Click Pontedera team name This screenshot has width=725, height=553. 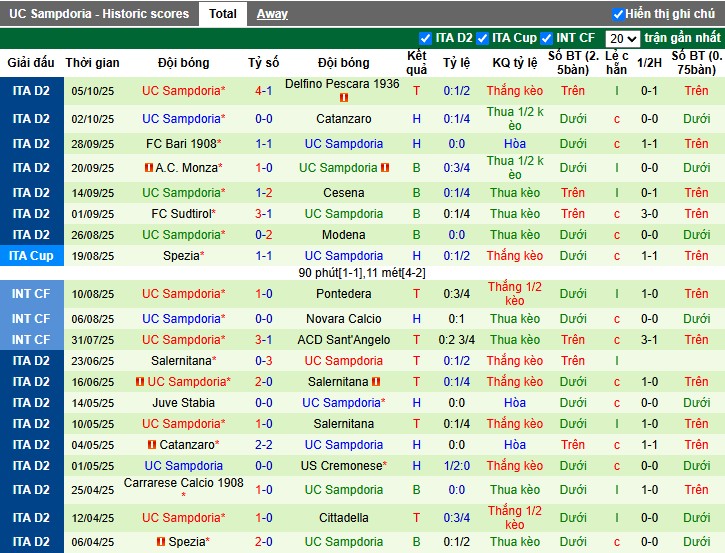click(344, 294)
